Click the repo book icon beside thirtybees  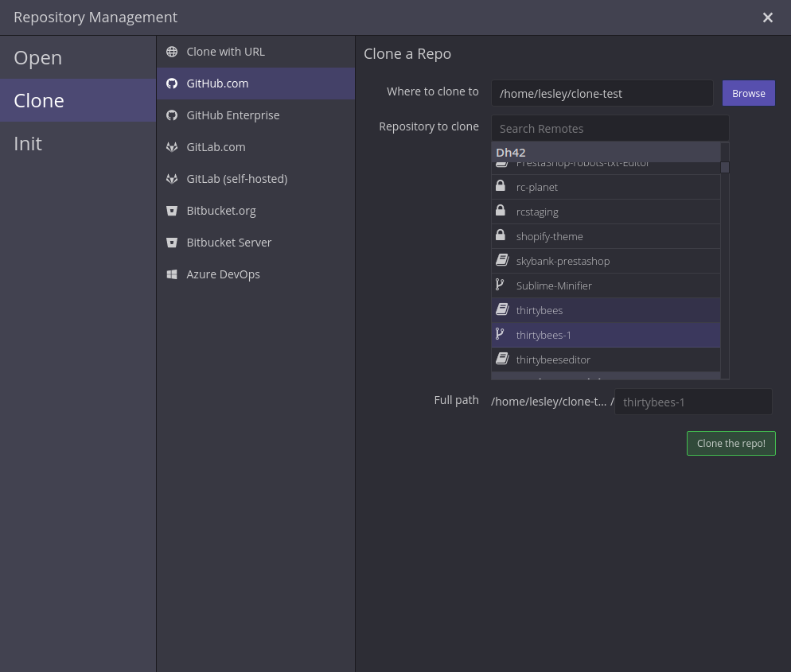click(502, 309)
